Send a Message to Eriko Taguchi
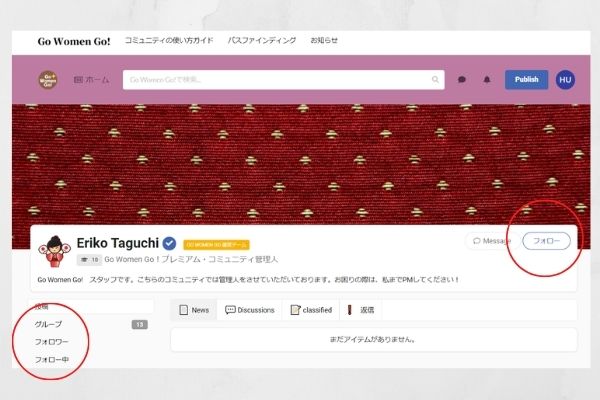600x400 pixels. 492,241
